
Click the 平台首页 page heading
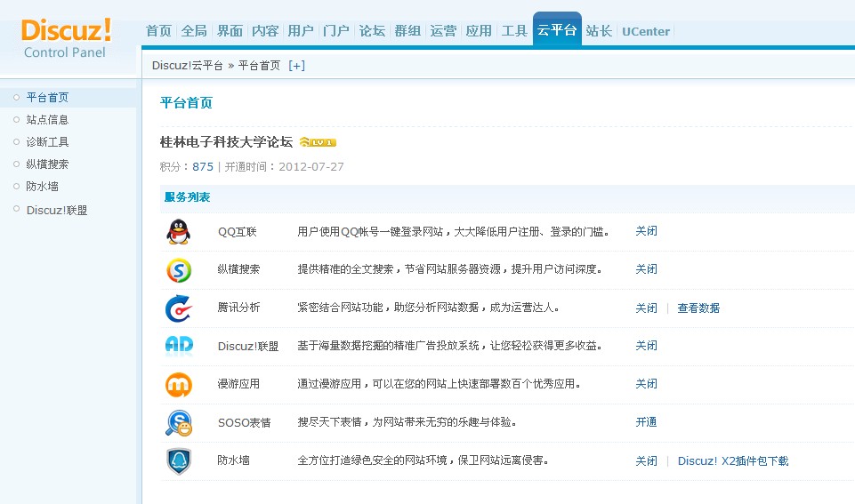[x=186, y=102]
